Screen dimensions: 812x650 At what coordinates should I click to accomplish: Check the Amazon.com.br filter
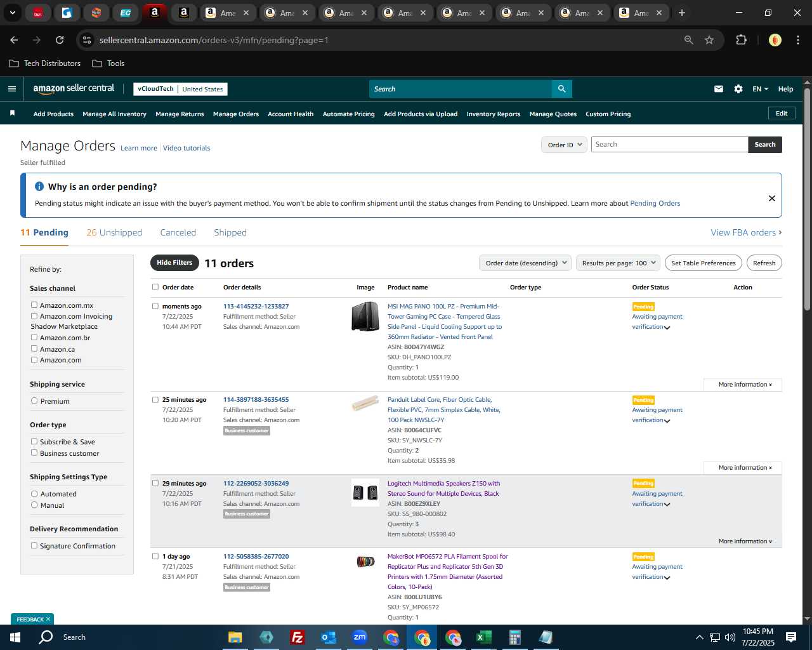(x=34, y=337)
